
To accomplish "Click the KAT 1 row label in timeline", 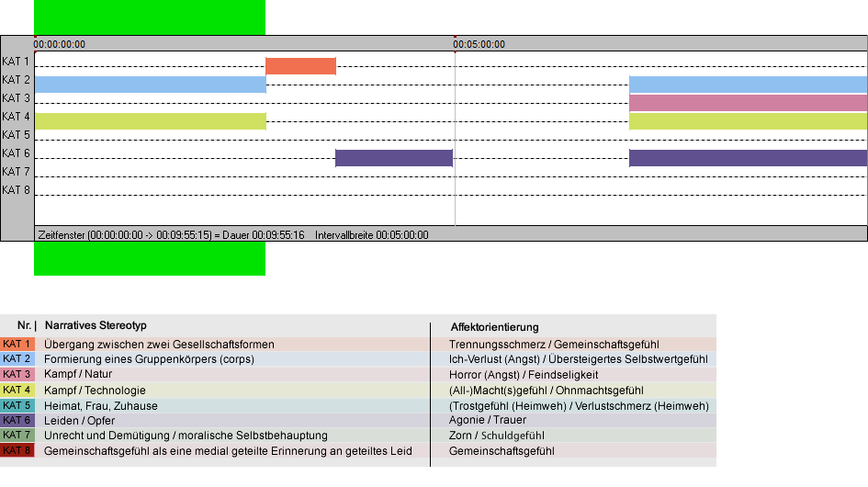I will tap(16, 62).
